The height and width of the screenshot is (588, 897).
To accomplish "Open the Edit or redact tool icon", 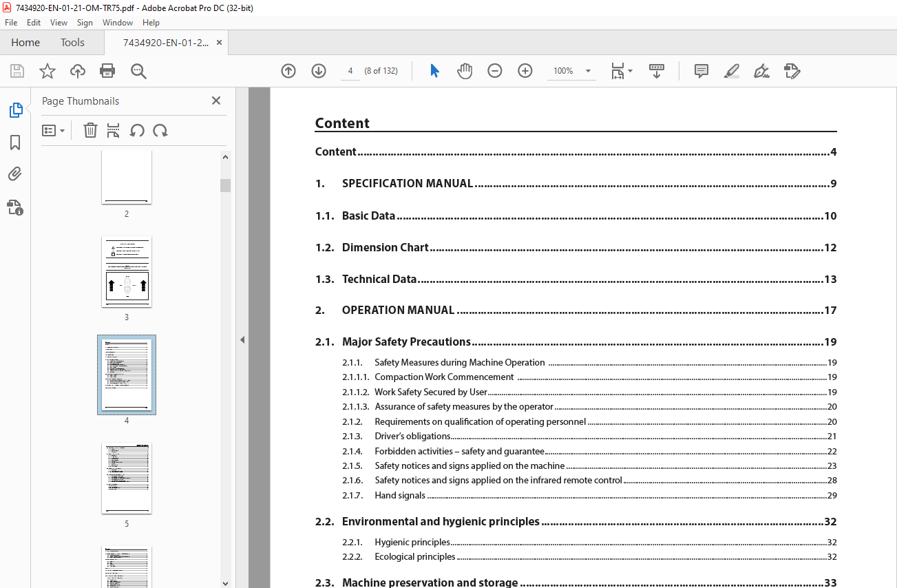I will click(792, 71).
